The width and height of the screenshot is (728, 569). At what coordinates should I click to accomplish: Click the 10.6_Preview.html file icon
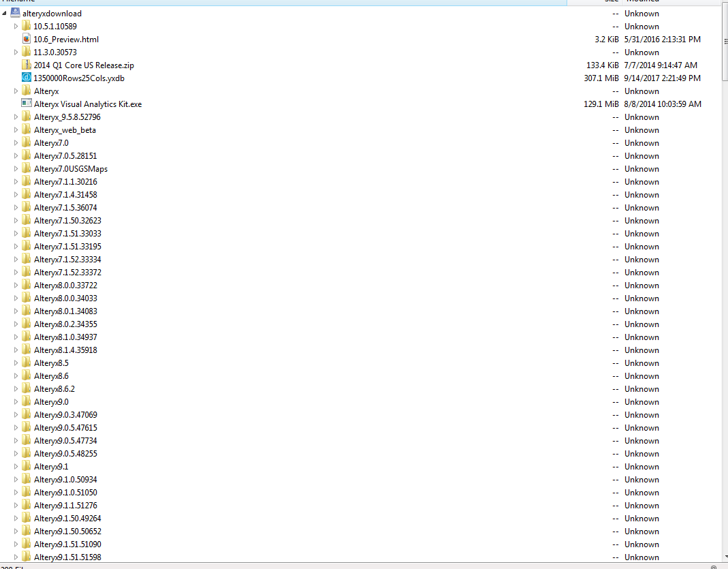tap(27, 39)
